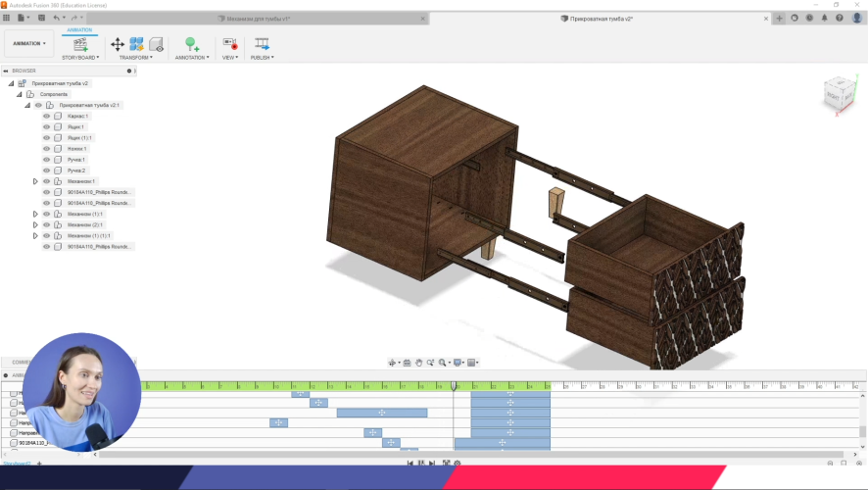Hide the Ручка:2 component
This screenshot has width=868, height=490.
coord(46,171)
